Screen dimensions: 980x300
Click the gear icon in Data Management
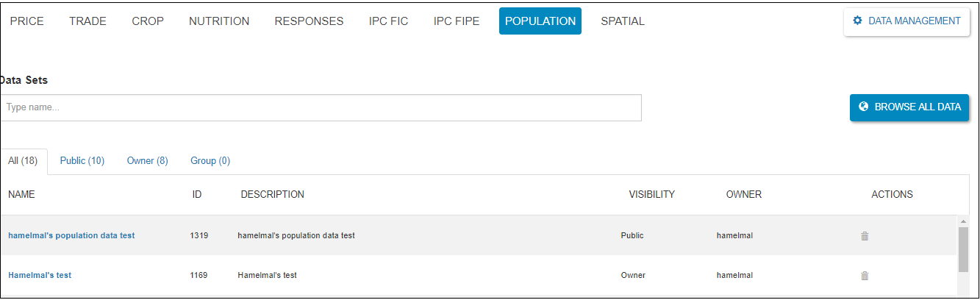(857, 21)
